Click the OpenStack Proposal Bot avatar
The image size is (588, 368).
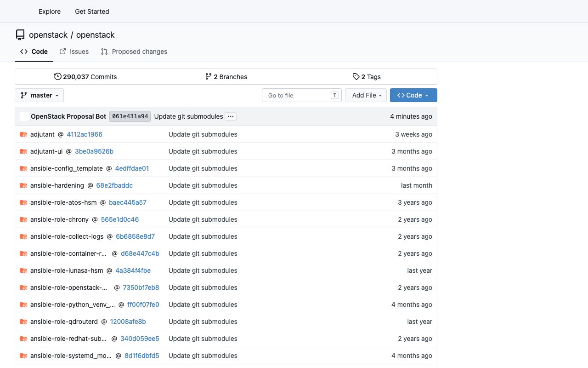click(x=24, y=116)
